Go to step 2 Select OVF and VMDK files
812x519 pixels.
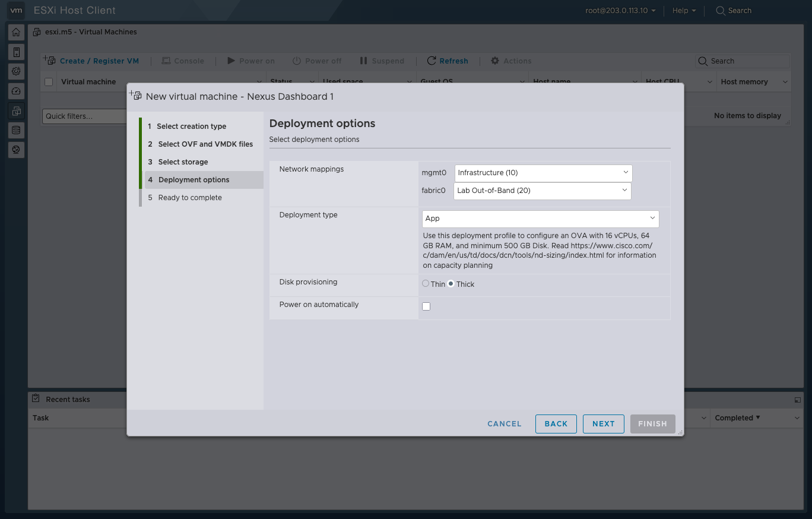point(202,144)
